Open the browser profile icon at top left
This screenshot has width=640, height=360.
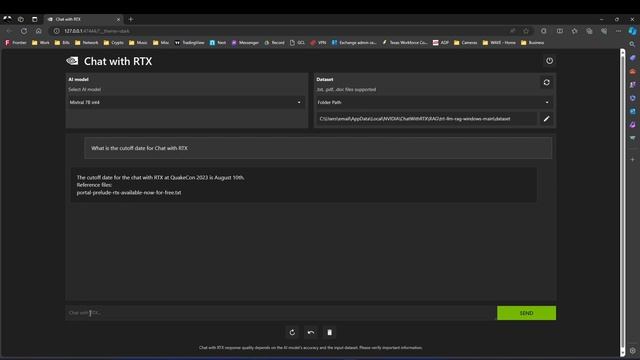point(7,19)
